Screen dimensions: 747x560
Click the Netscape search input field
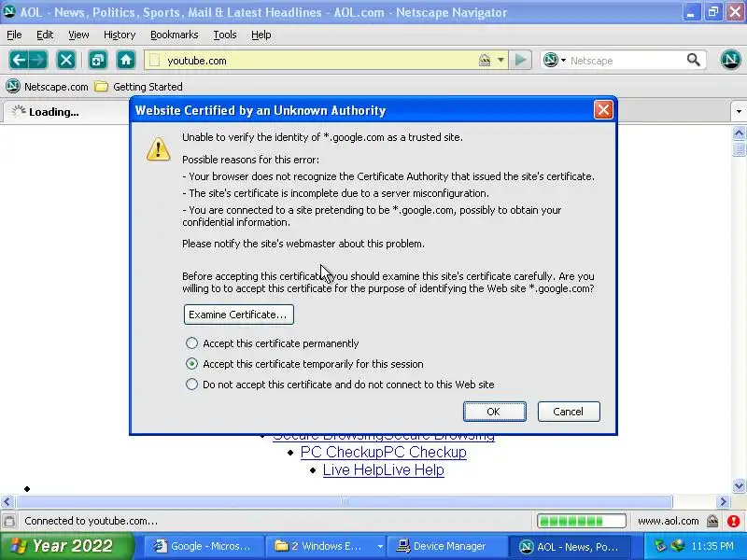tap(625, 61)
